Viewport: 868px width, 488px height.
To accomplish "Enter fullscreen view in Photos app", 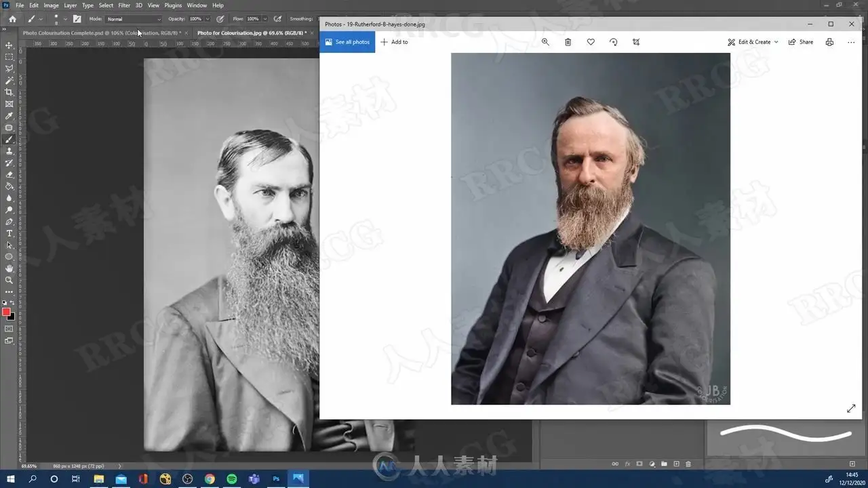I will pyautogui.click(x=851, y=409).
